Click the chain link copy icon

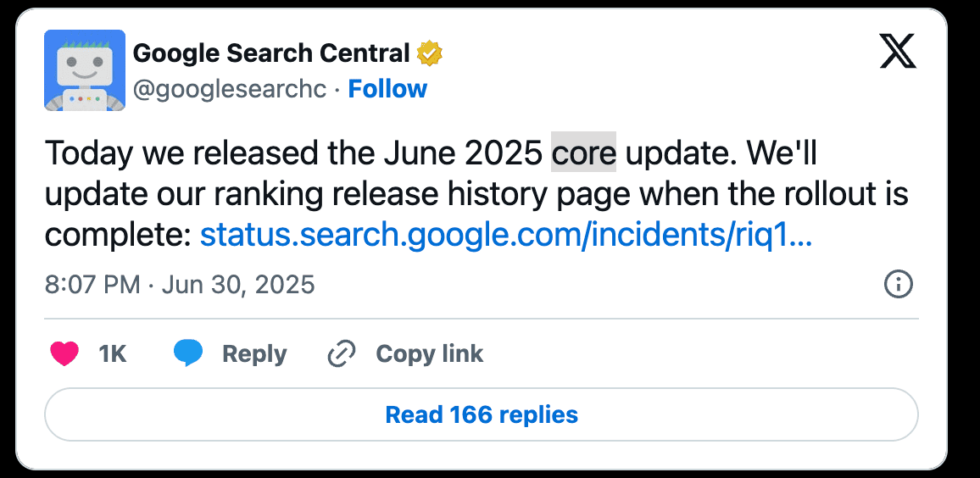pos(342,353)
